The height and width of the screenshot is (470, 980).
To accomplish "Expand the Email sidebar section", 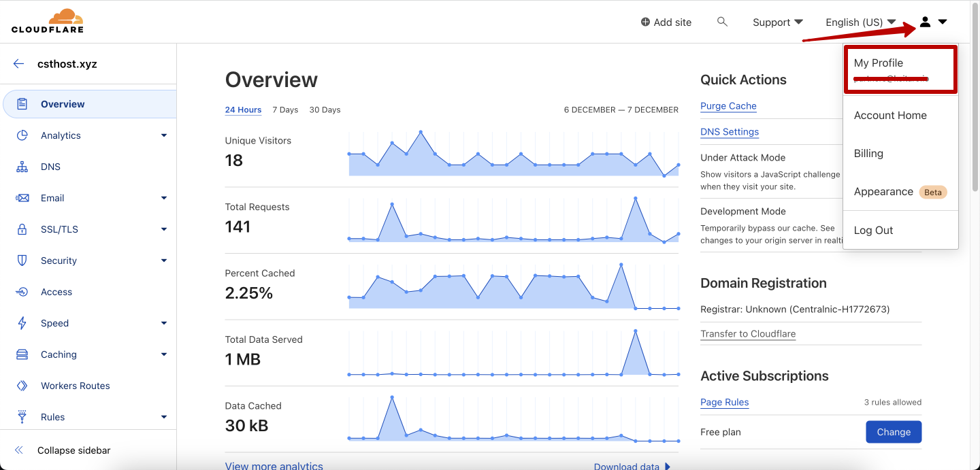I will click(164, 198).
